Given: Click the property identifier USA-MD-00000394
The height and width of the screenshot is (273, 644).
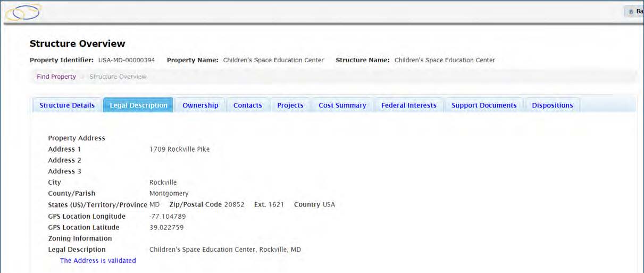Looking at the screenshot, I should coord(127,60).
